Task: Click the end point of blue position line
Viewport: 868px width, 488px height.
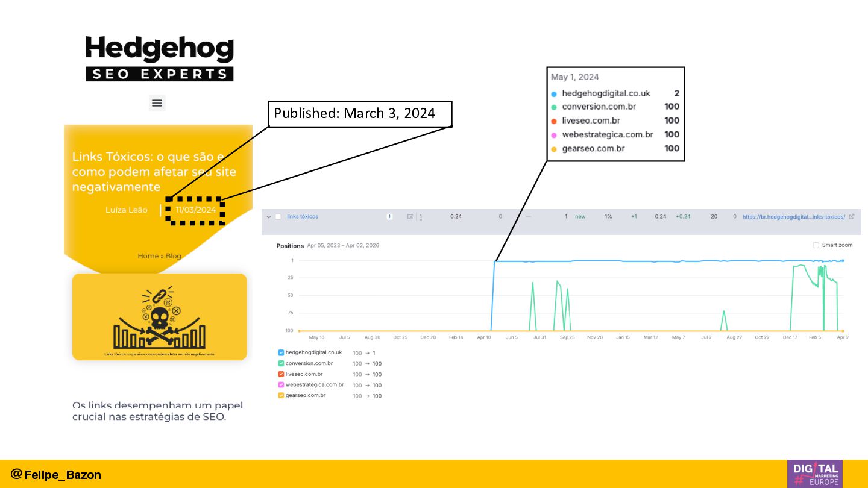Action: [843, 261]
